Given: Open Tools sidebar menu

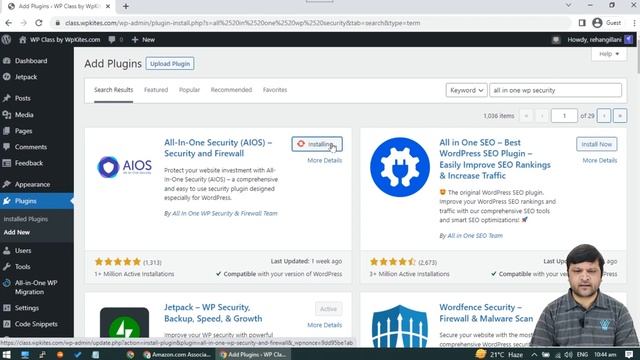Looking at the screenshot, I should click(22, 267).
